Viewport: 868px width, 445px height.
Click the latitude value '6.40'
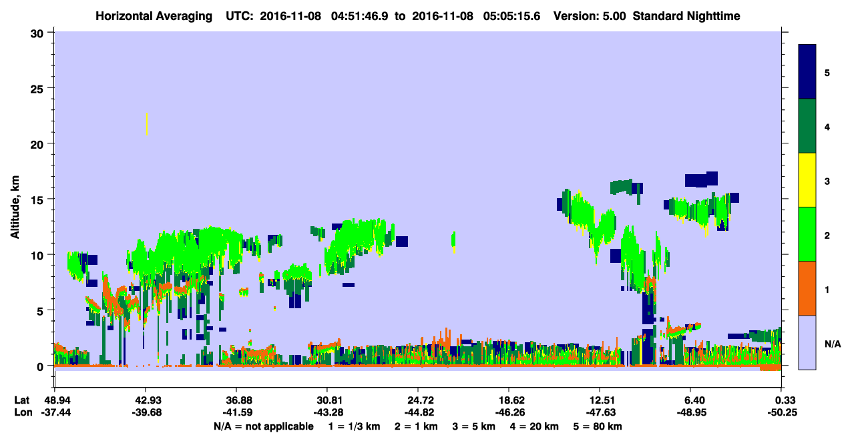coord(694,400)
